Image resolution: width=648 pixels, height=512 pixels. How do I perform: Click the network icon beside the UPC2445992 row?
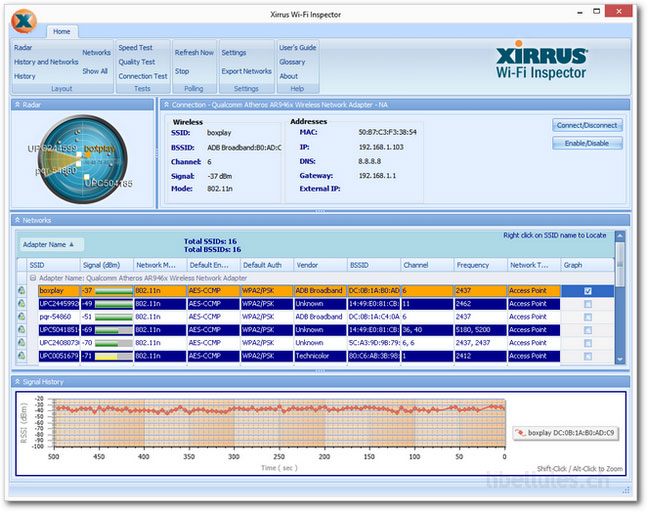point(21,304)
